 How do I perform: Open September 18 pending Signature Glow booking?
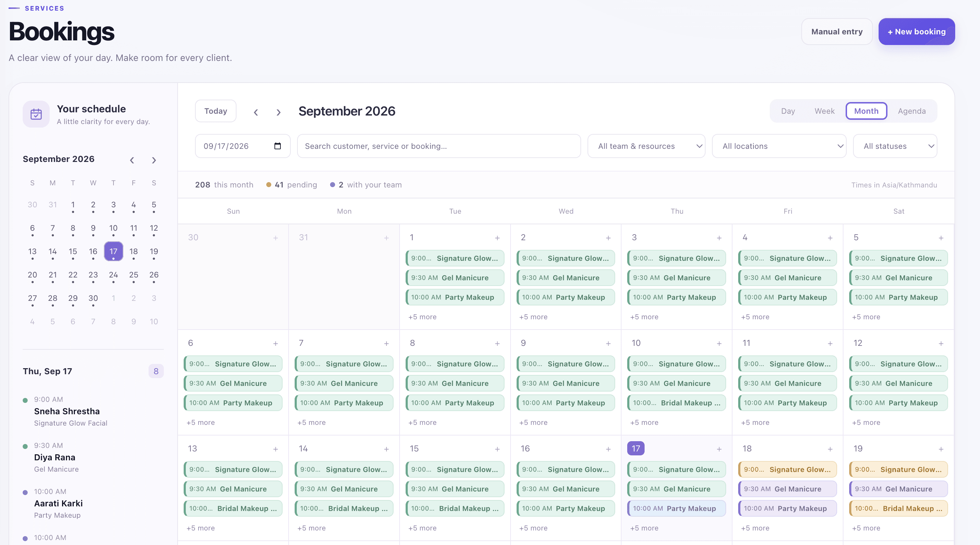tap(787, 469)
